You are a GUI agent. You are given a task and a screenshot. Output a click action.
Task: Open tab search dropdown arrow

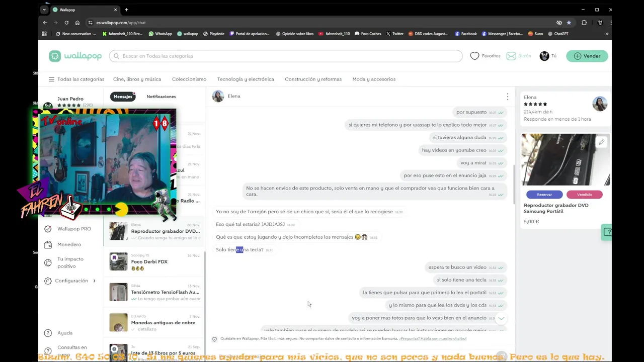click(44, 10)
